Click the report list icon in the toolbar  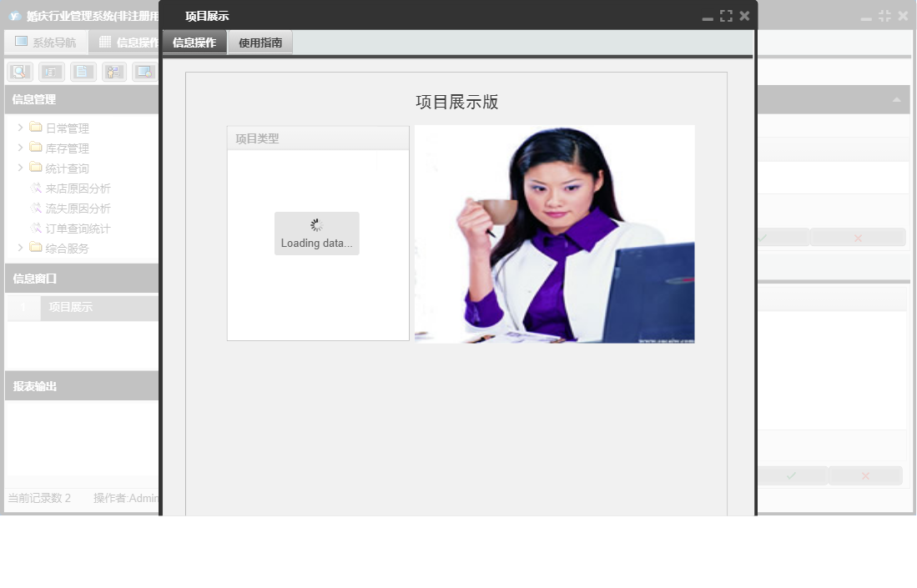(51, 71)
